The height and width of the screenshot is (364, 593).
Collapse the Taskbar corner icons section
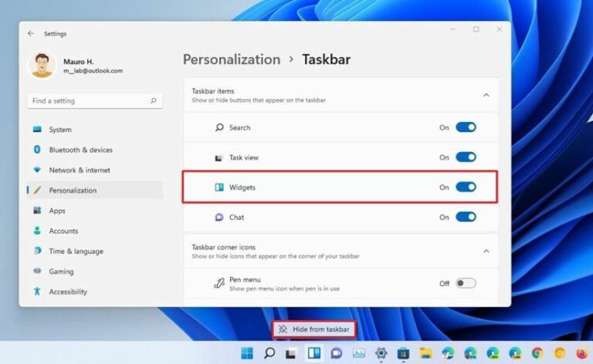point(486,251)
